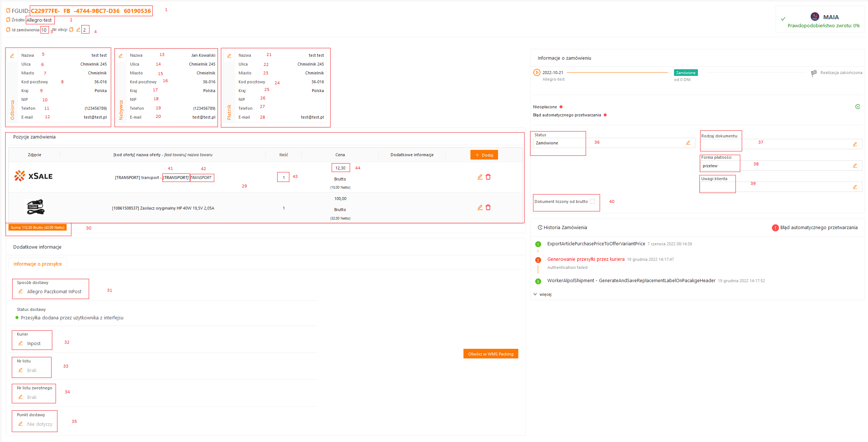Expand history with 'więcej' chevron

pos(535,294)
